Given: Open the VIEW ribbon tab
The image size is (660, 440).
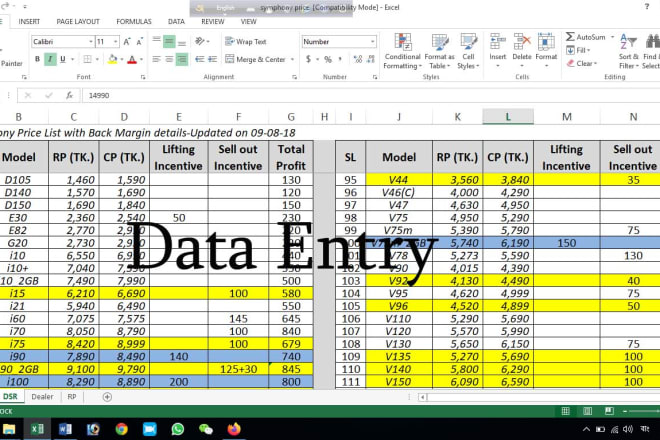Looking at the screenshot, I should pos(248,21).
